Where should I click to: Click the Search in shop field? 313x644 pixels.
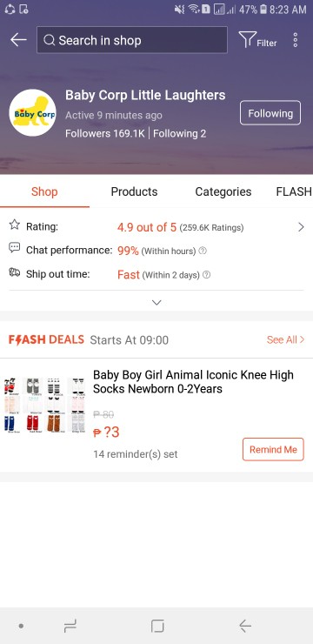click(132, 40)
